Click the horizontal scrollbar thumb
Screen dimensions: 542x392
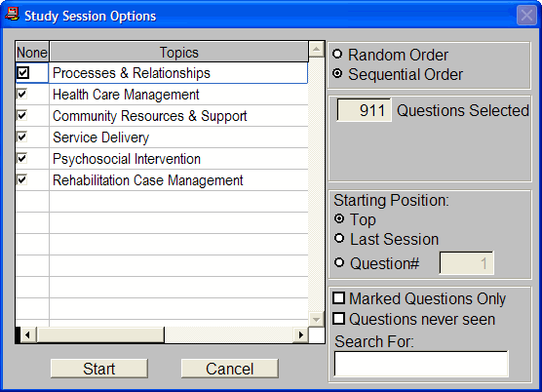tap(100, 334)
